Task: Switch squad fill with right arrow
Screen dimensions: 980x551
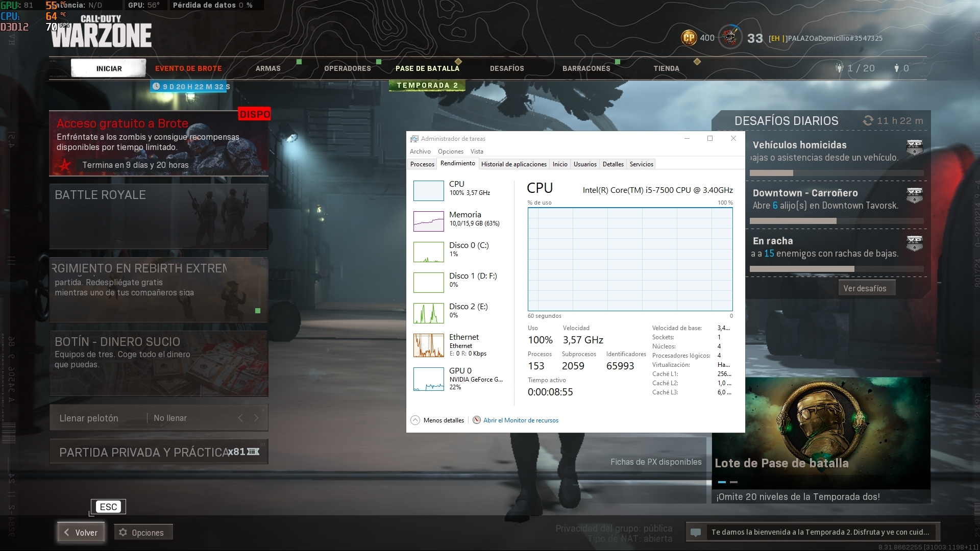Action: coord(256,418)
